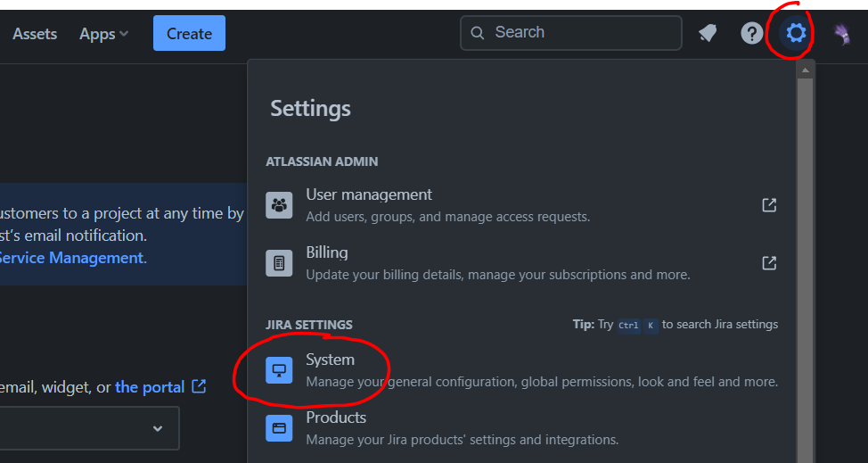Click the Create button
The height and width of the screenshot is (463, 868).
click(x=189, y=33)
